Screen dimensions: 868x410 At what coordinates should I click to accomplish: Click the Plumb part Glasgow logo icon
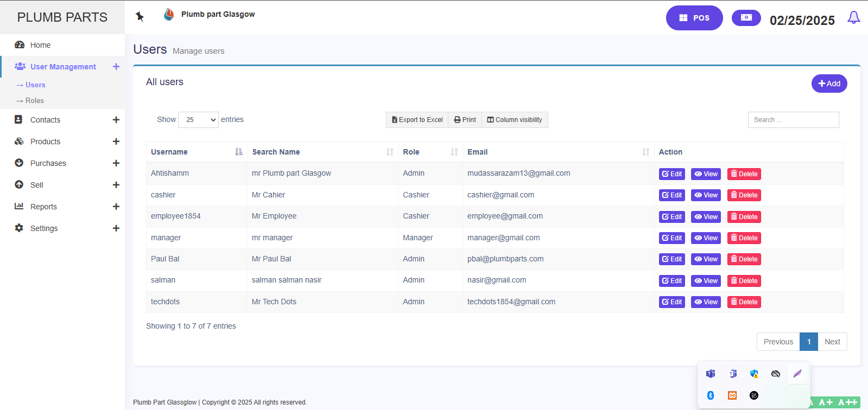[x=169, y=15]
